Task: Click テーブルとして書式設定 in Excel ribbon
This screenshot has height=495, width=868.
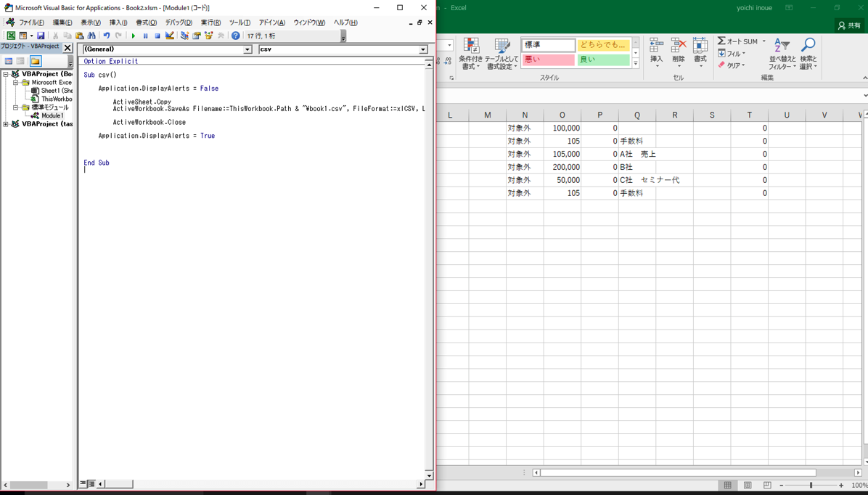Action: point(502,54)
